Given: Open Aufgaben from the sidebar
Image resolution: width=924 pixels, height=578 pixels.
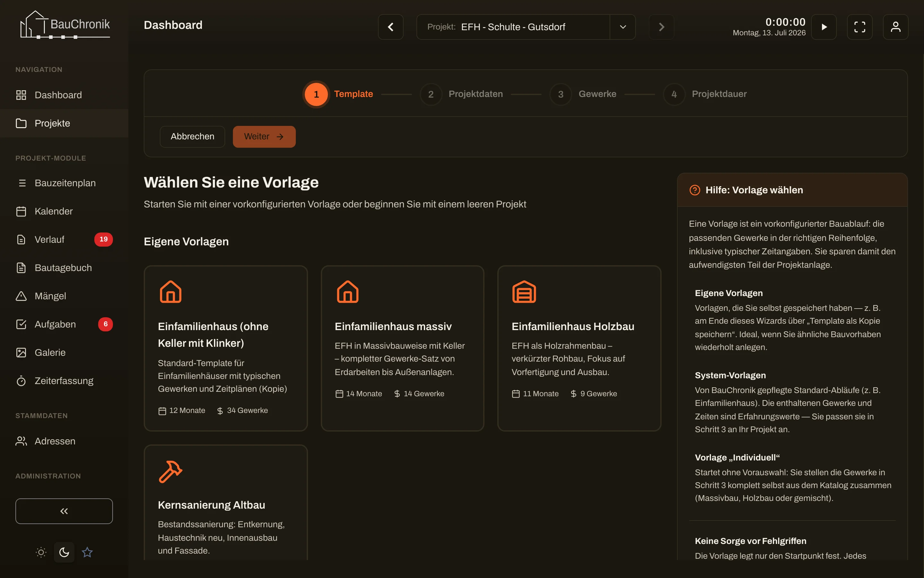Looking at the screenshot, I should (64, 324).
